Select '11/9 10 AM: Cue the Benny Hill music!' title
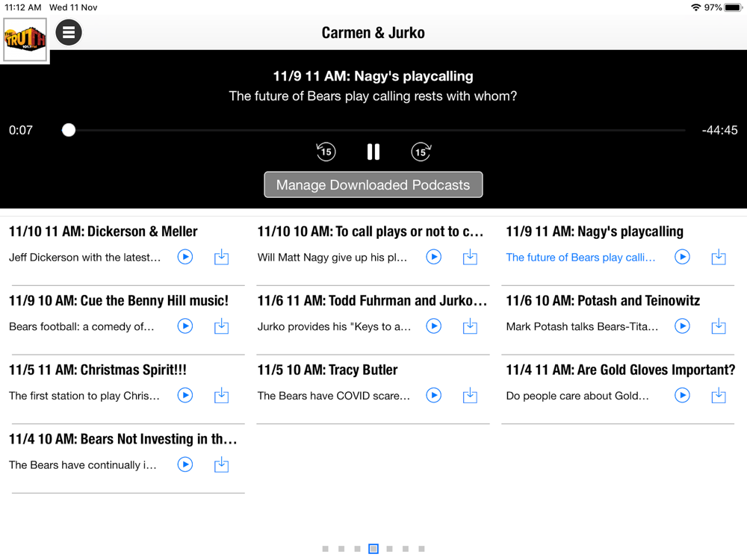This screenshot has width=747, height=560. (119, 300)
